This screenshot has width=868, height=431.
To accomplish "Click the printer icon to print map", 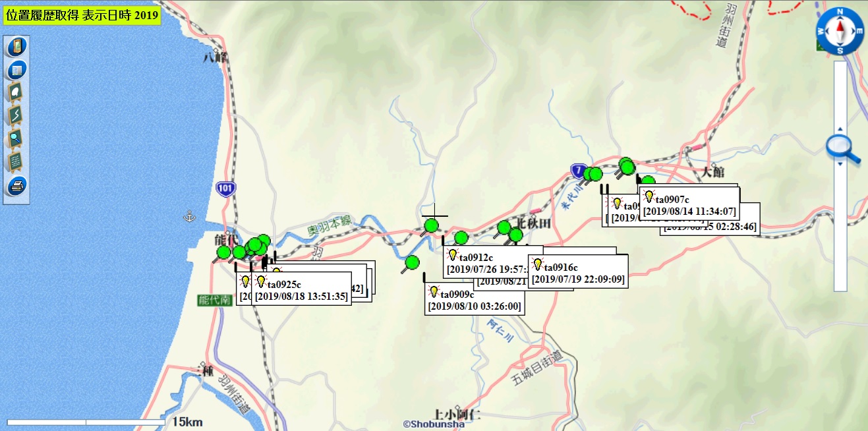I will (x=16, y=186).
